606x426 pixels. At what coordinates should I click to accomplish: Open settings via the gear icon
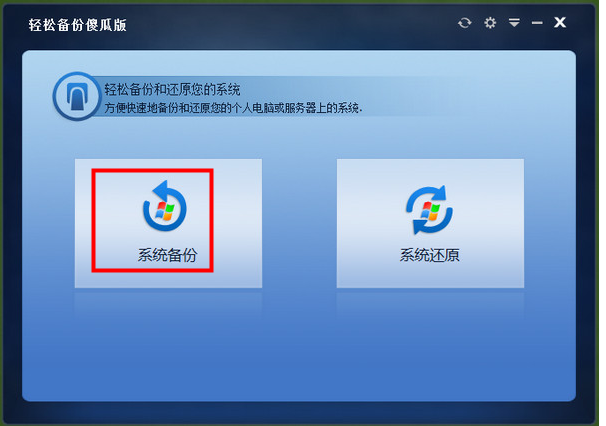click(x=490, y=23)
